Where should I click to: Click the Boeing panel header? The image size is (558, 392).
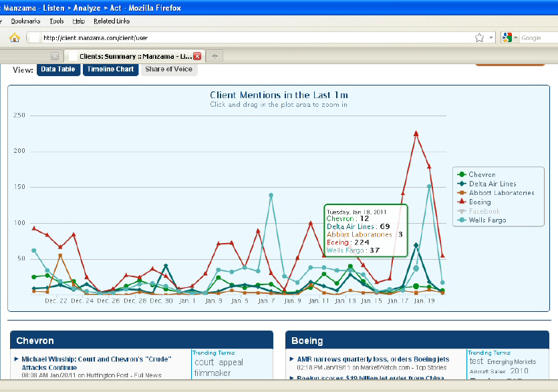click(x=418, y=340)
